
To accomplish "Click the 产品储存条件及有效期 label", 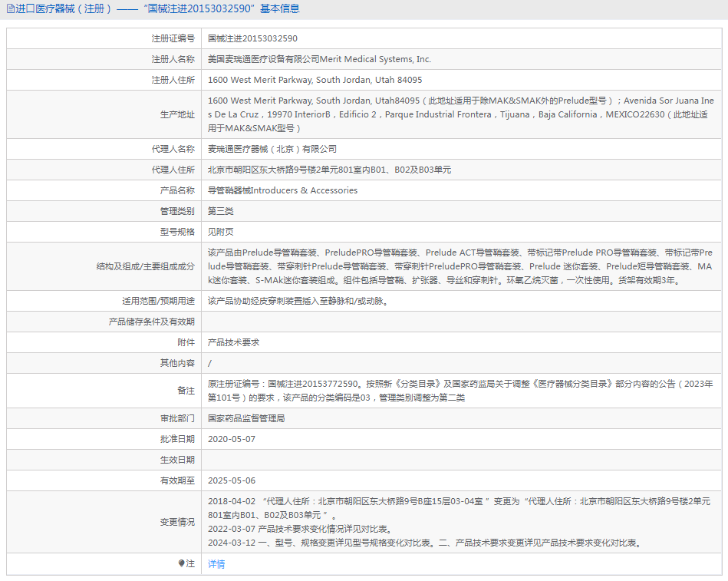I will point(151,322).
